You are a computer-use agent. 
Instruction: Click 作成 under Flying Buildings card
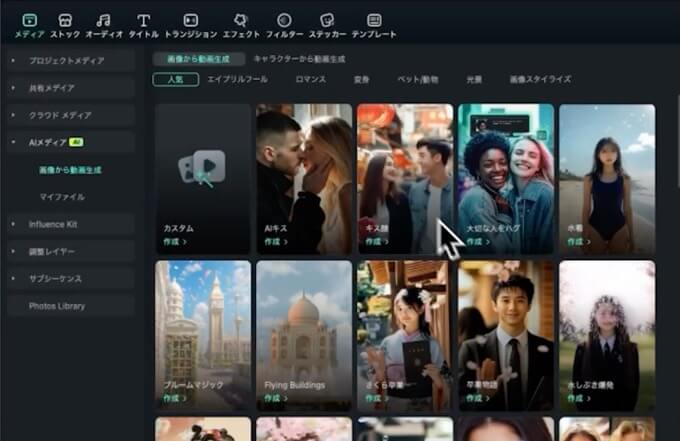(x=276, y=398)
